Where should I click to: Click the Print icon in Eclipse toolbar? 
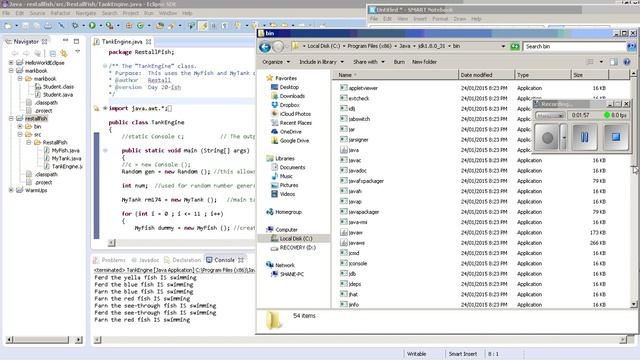click(x=48, y=25)
